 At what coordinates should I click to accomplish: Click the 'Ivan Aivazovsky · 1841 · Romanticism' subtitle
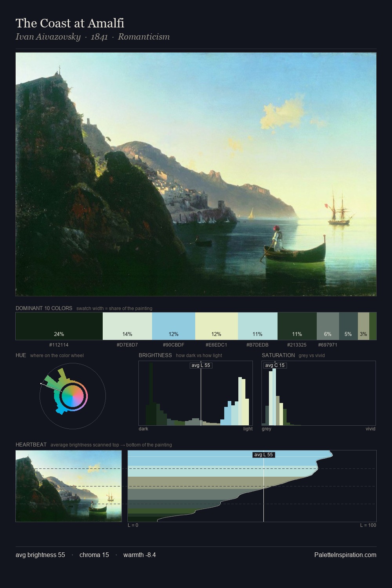[93, 37]
